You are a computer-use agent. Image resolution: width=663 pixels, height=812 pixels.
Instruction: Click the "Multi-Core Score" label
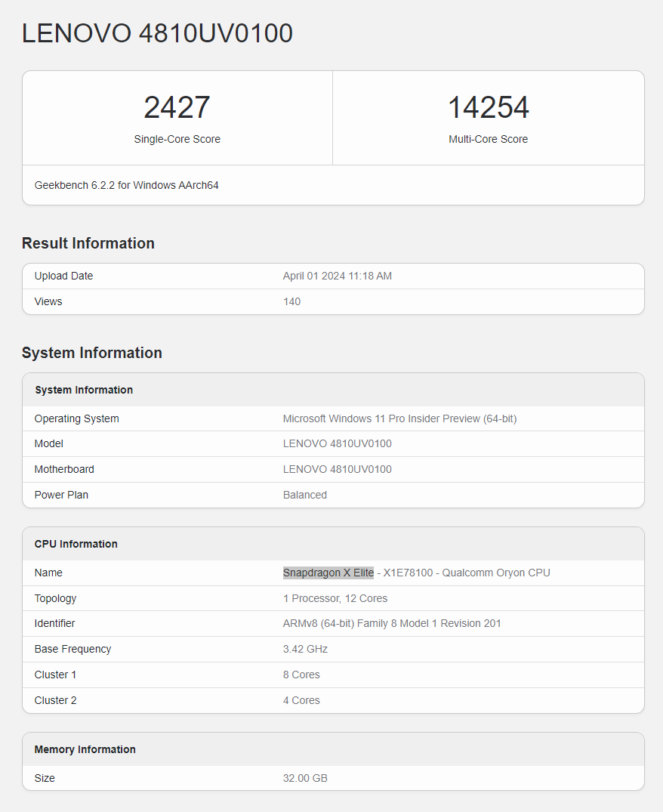pos(488,139)
